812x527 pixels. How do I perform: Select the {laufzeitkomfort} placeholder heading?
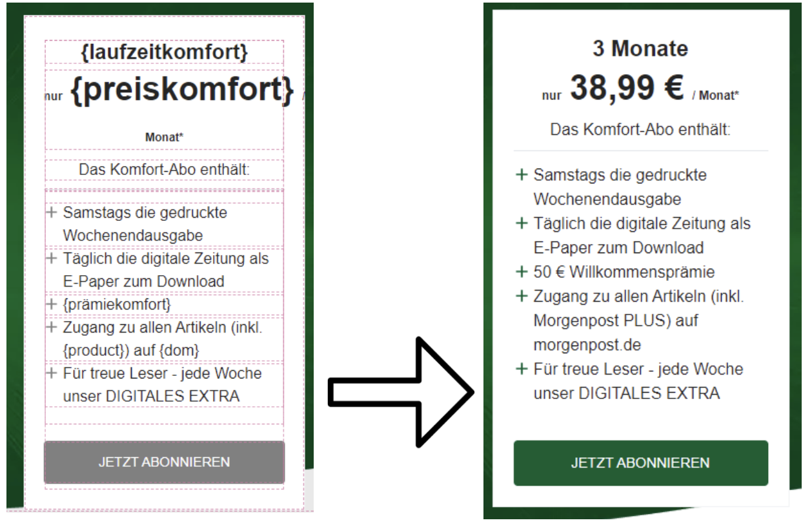pos(164,52)
